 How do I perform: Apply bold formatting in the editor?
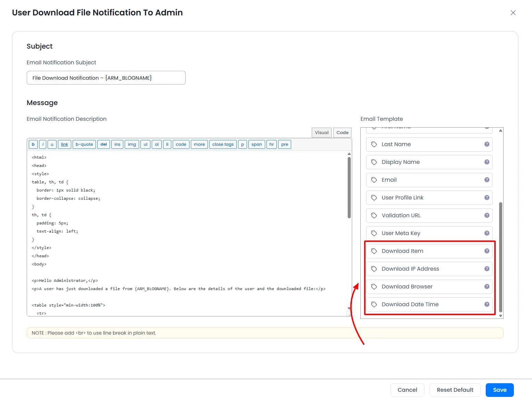[33, 144]
